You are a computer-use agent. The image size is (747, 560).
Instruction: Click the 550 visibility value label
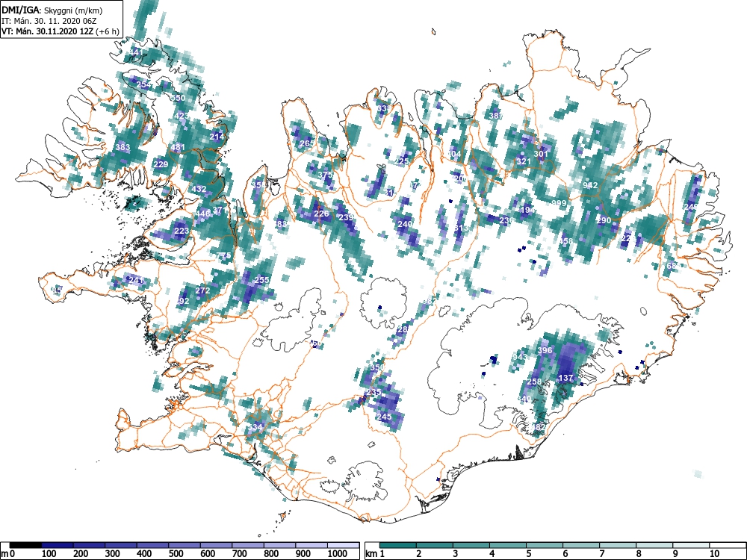click(178, 98)
